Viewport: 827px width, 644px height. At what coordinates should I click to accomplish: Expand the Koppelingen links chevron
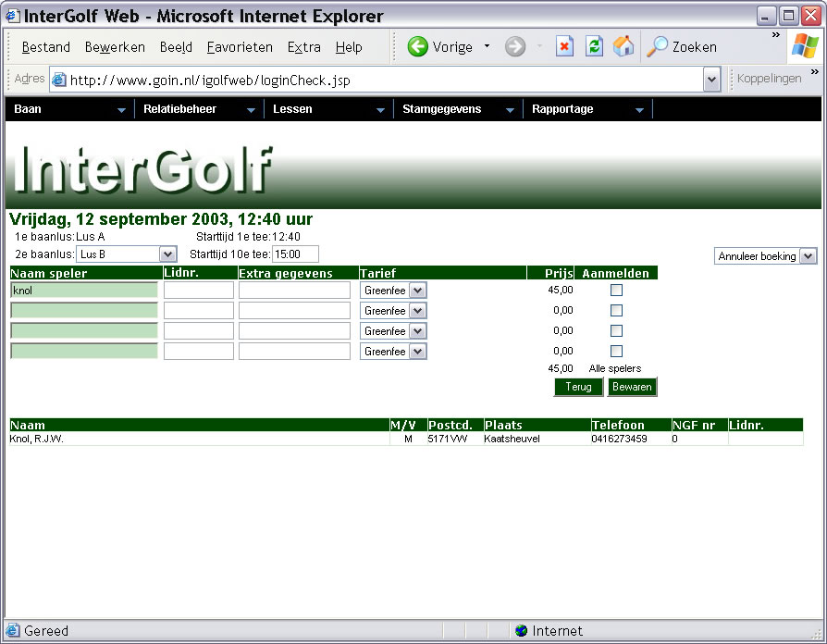coord(815,71)
